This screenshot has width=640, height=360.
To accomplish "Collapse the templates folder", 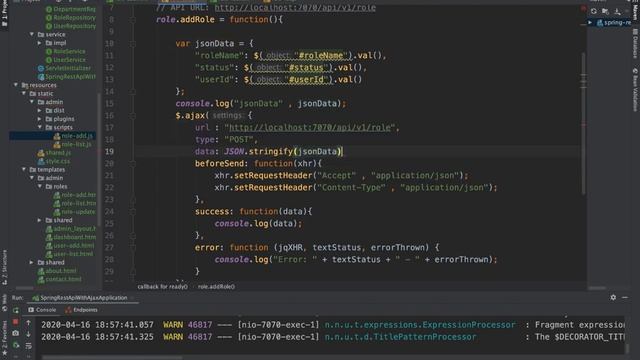I will pos(24,169).
